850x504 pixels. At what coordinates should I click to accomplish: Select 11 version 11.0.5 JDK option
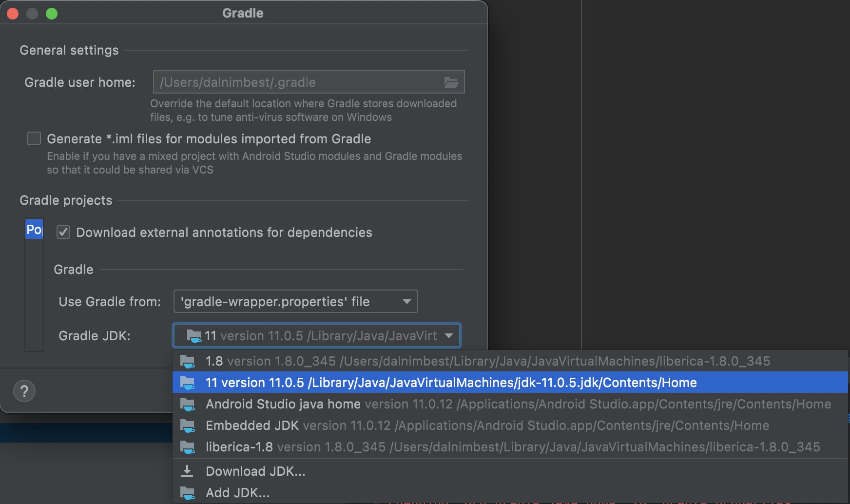pyautogui.click(x=510, y=383)
